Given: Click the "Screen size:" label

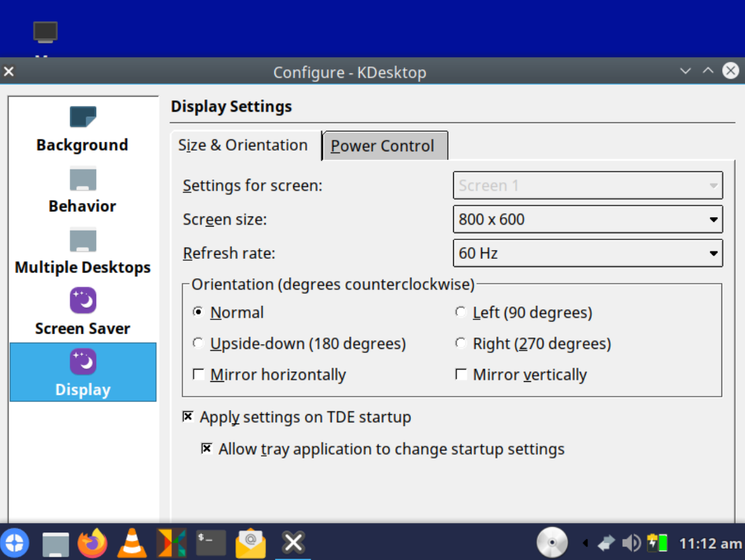Looking at the screenshot, I should pyautogui.click(x=225, y=219).
